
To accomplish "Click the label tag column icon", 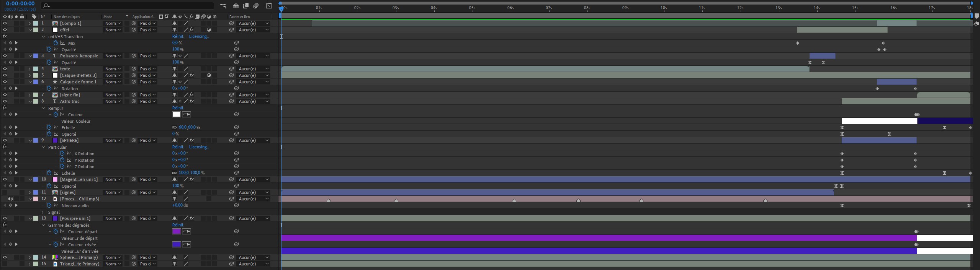I will tap(34, 16).
